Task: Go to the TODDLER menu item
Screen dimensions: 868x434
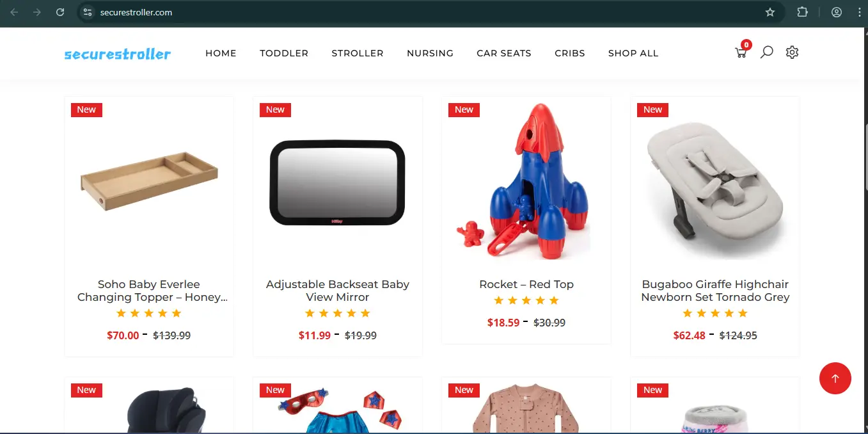Action: 284,53
